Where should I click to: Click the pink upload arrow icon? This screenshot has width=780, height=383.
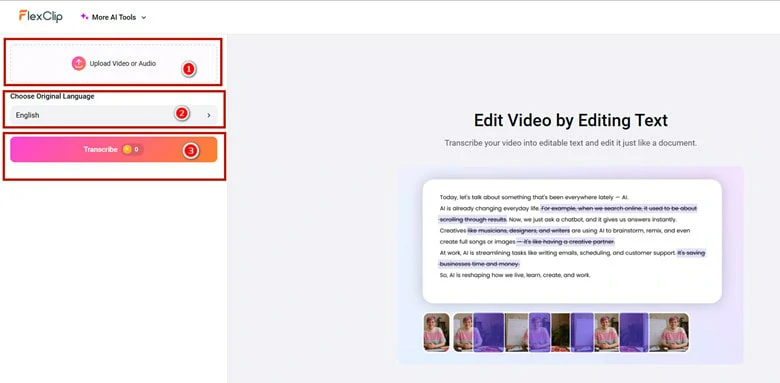tap(79, 63)
